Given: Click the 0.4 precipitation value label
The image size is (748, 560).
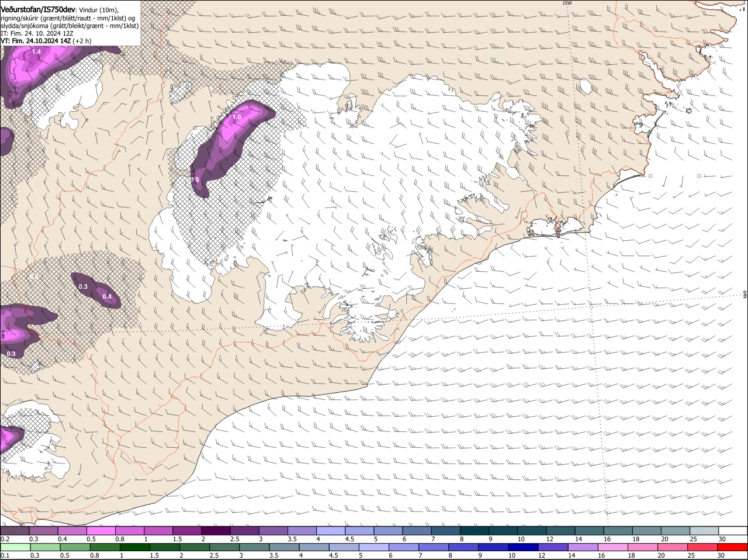Looking at the screenshot, I should [x=107, y=297].
